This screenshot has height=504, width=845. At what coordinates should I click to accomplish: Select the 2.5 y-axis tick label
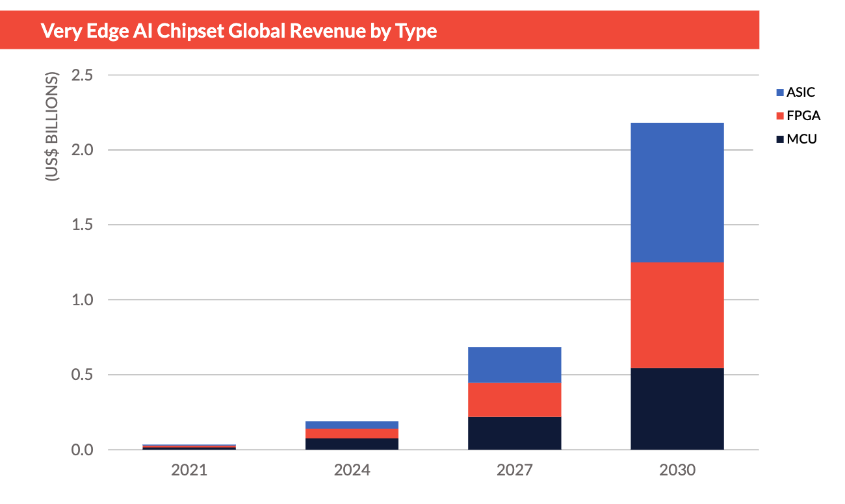coord(82,75)
